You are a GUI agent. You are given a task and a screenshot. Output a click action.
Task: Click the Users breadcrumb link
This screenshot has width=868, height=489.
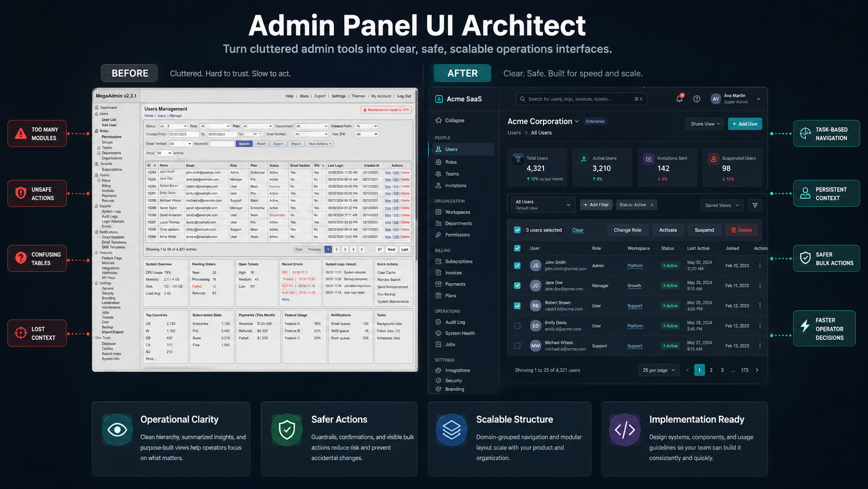click(514, 133)
